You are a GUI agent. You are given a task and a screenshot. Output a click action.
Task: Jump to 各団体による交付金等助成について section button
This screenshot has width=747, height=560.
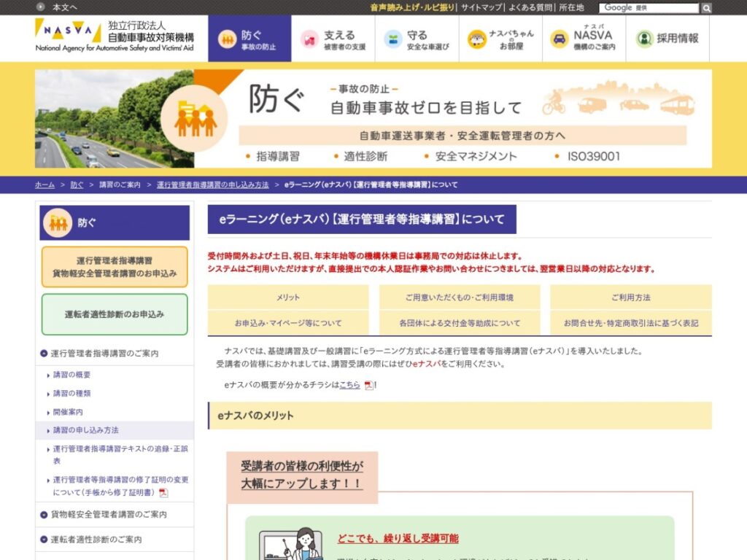(460, 323)
